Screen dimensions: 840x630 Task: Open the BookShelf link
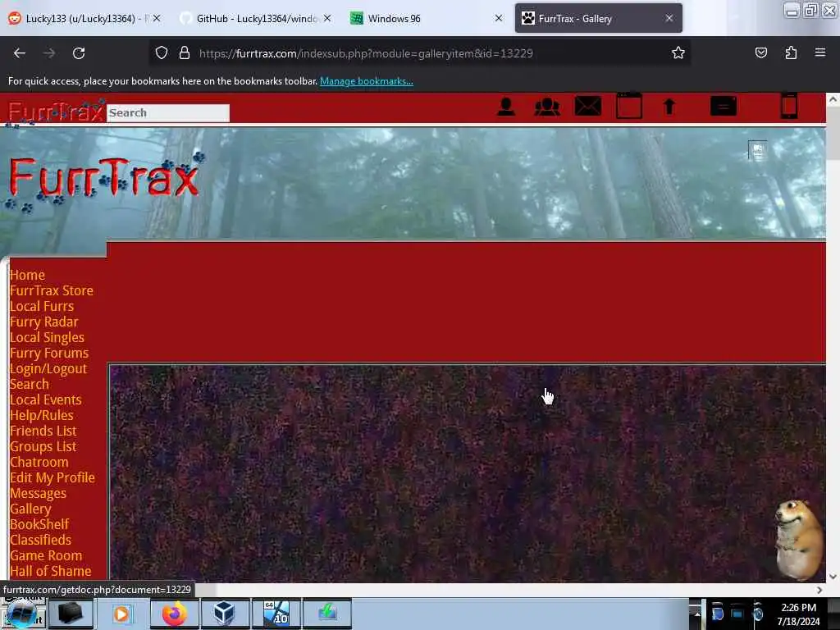[39, 524]
